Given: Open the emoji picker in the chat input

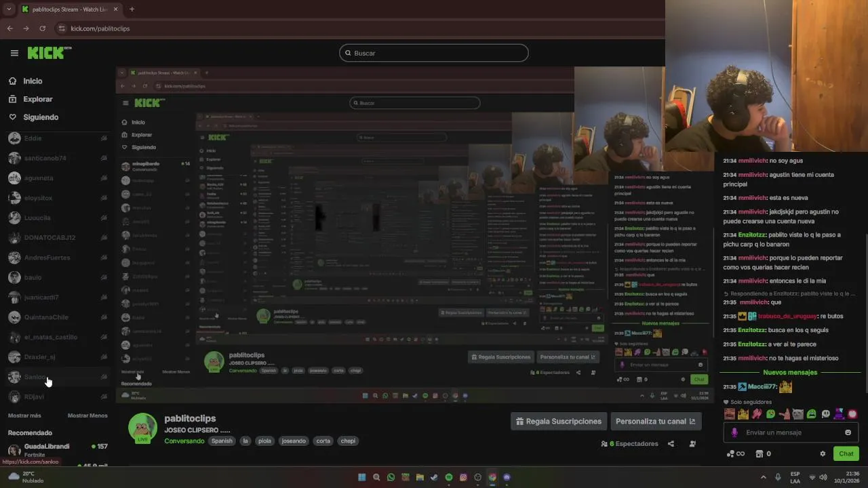Looking at the screenshot, I should pos(848,432).
